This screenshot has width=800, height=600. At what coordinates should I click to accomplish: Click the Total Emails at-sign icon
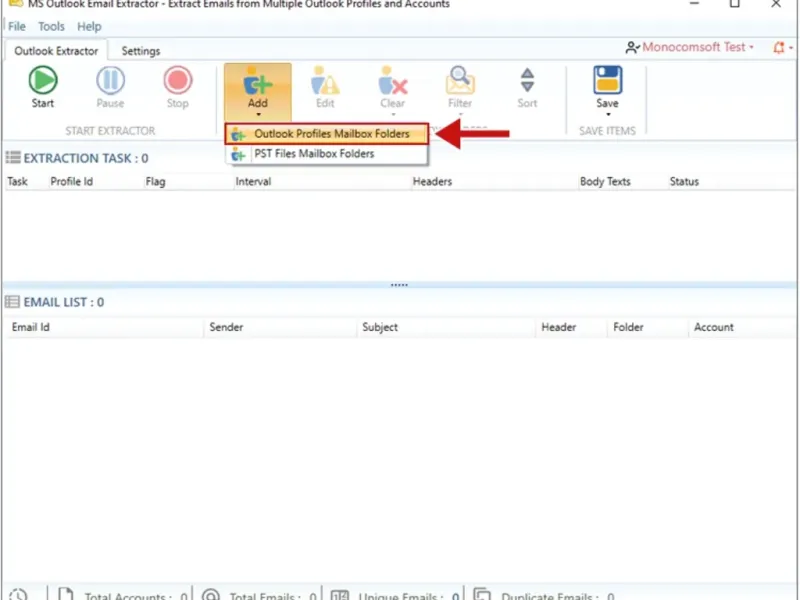(x=210, y=595)
